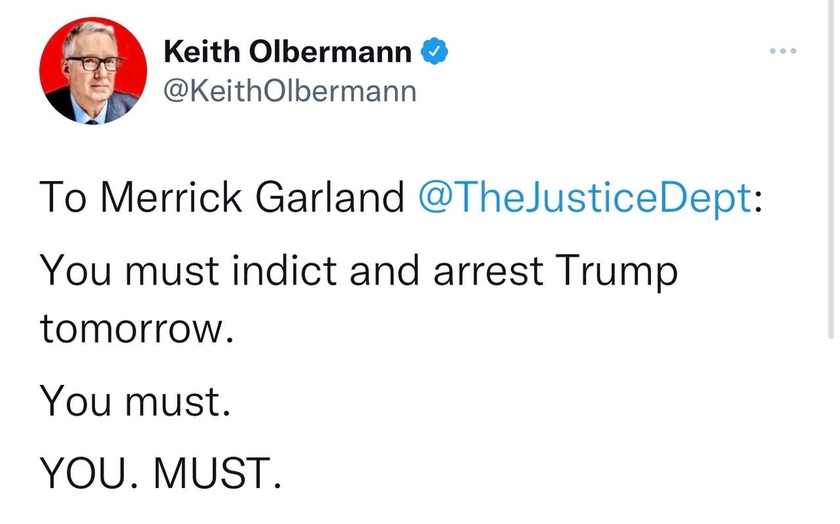Click the vertical scrollbar at right edge
840x524 pixels.
click(830, 169)
